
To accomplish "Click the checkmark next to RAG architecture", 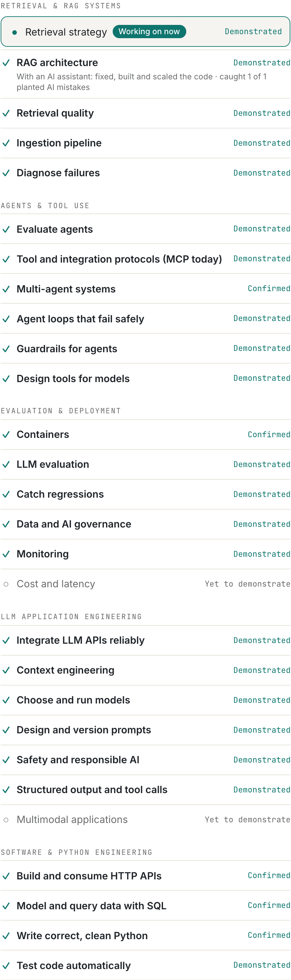I will click(x=6, y=62).
